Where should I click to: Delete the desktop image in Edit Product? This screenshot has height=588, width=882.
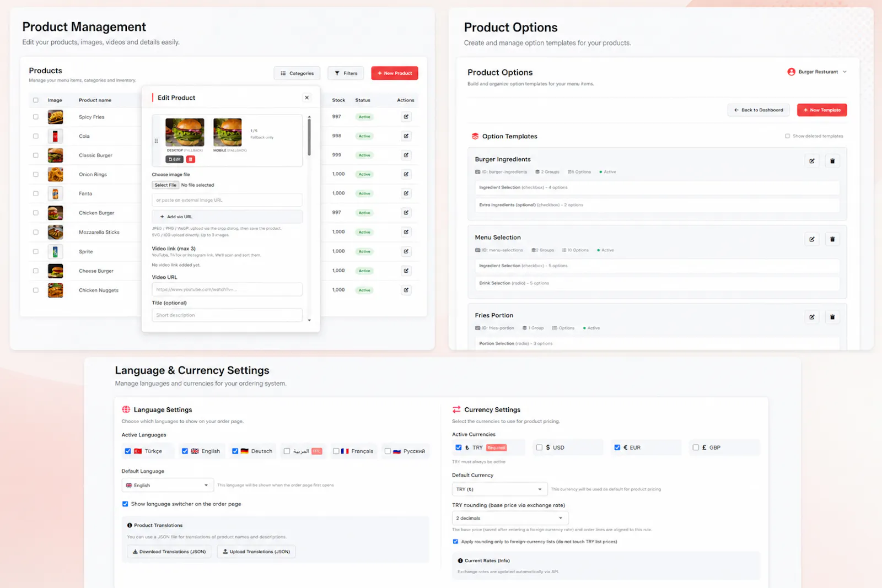191,159
